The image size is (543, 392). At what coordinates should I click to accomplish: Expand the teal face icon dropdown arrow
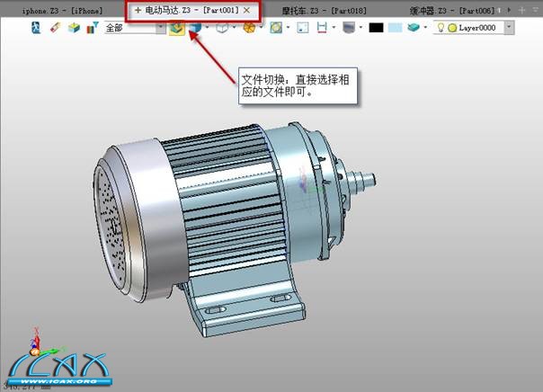tap(425, 27)
